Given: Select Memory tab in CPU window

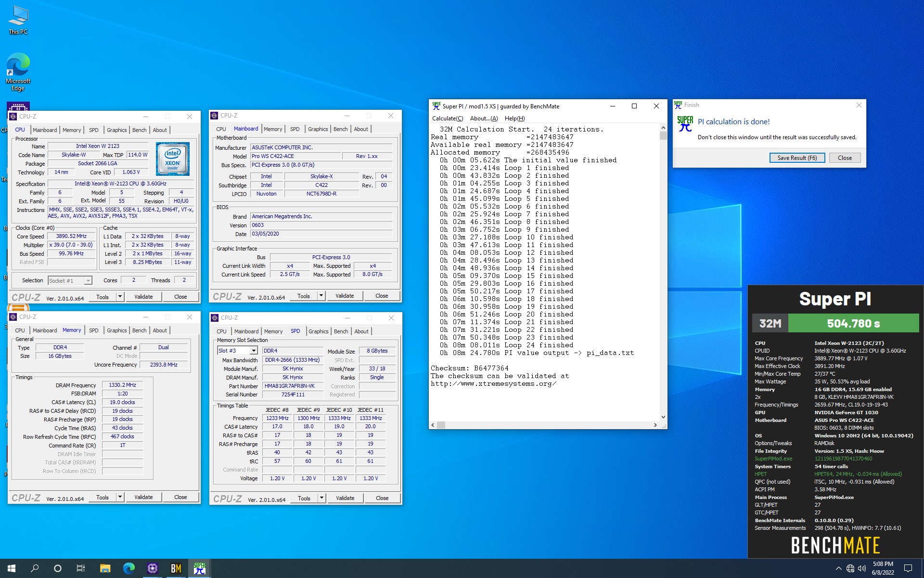Looking at the screenshot, I should (72, 130).
